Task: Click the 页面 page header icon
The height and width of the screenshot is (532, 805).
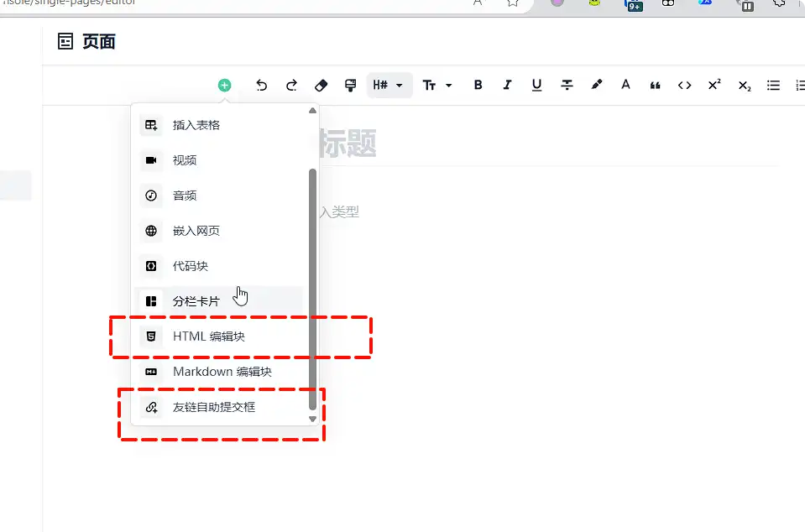Action: click(65, 42)
